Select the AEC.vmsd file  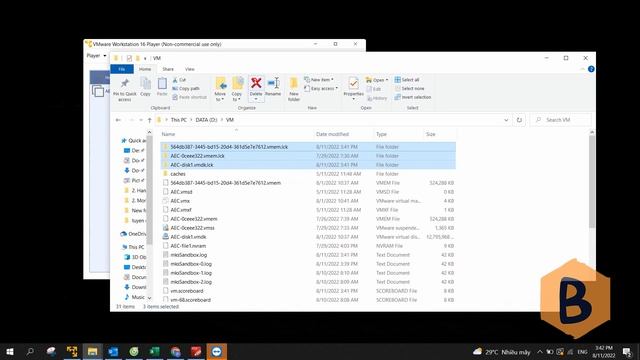(x=308, y=192)
